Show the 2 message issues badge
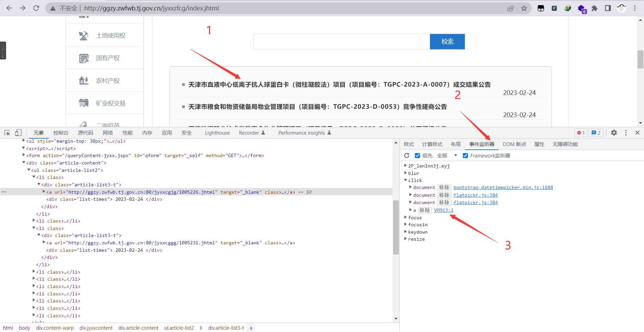This screenshot has height=332, width=644. (x=596, y=133)
